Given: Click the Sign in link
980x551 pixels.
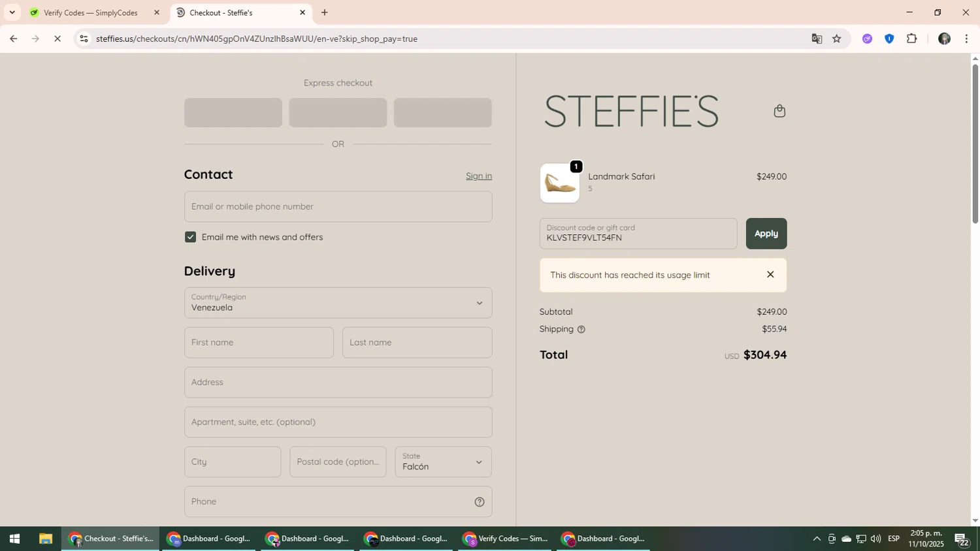Looking at the screenshot, I should coord(479,176).
